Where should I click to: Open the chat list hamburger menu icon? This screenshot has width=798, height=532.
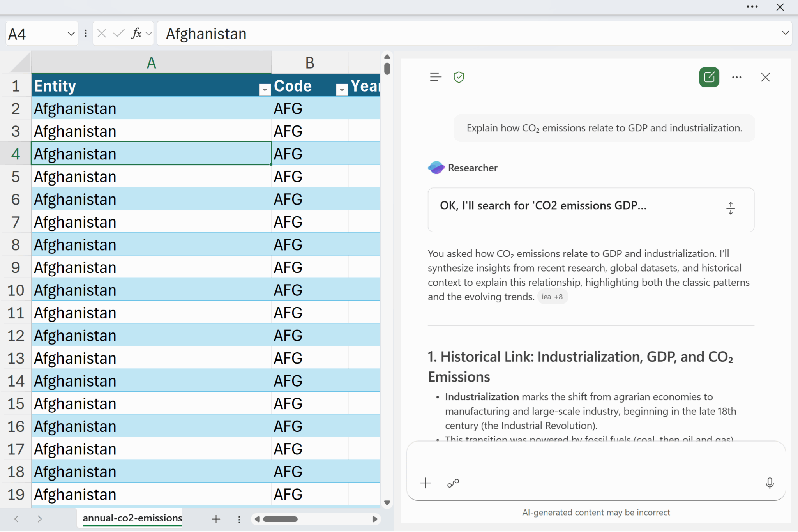[436, 77]
